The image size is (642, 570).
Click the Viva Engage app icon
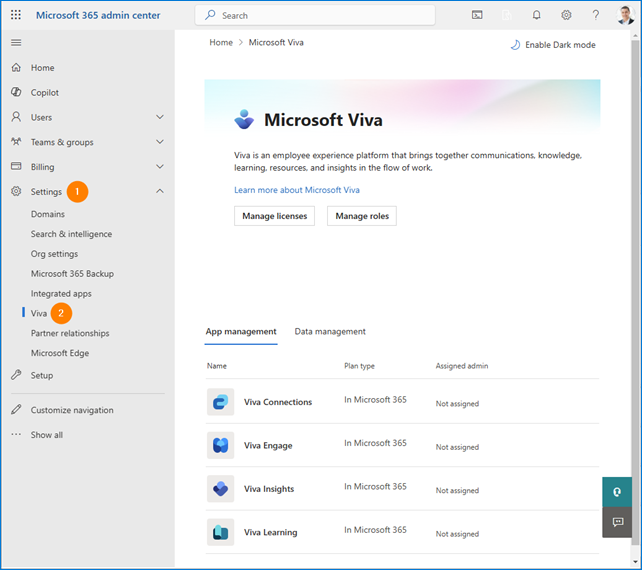220,445
